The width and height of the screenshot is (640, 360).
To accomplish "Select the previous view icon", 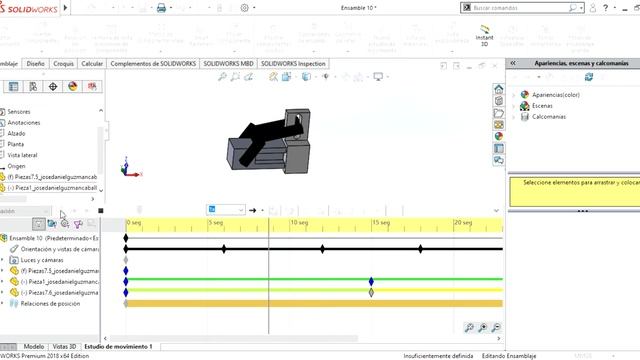I will pyautogui.click(x=248, y=76).
